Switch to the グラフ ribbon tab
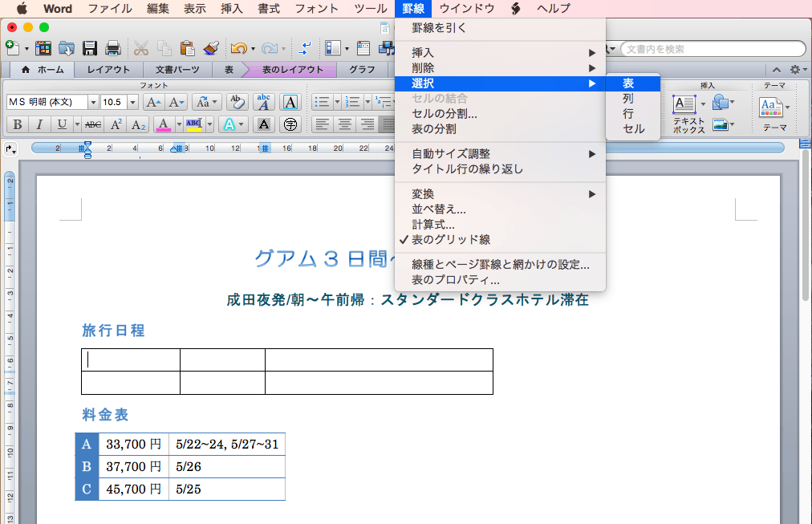812x524 pixels. coord(362,70)
